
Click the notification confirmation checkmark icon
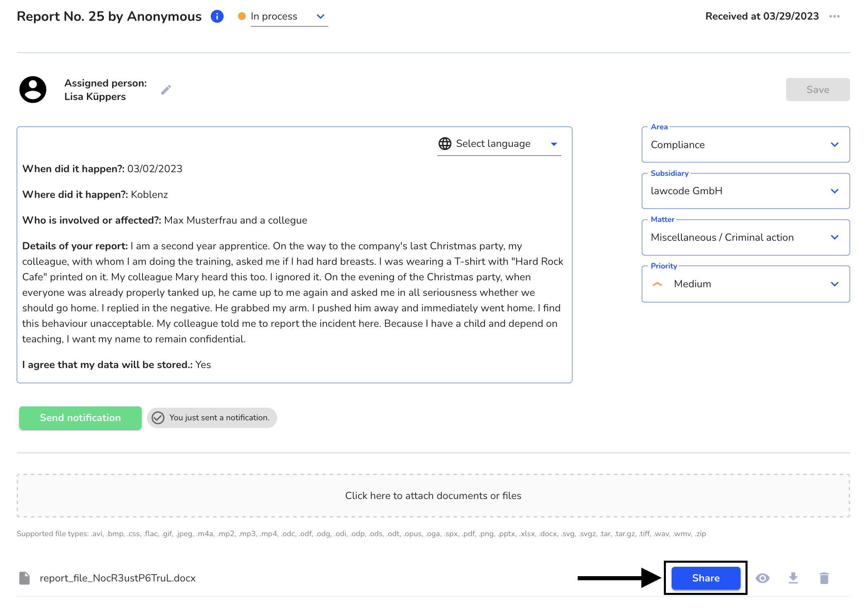coord(158,417)
